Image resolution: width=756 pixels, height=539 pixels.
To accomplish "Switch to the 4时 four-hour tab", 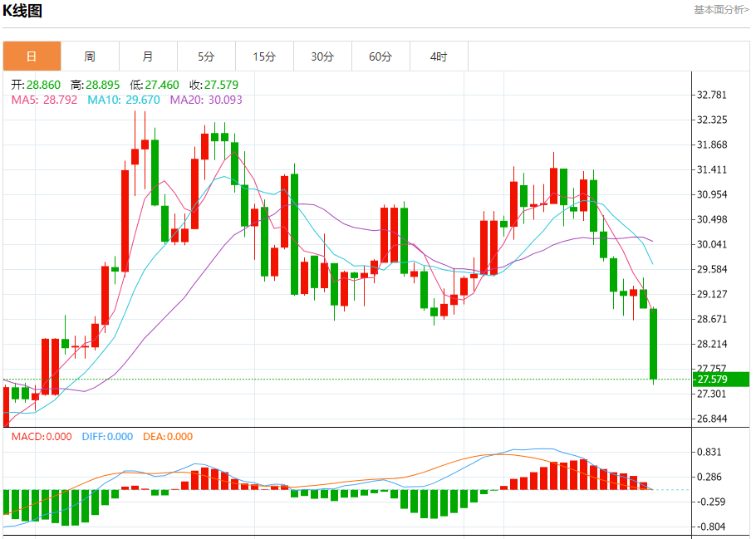I will (x=439, y=56).
